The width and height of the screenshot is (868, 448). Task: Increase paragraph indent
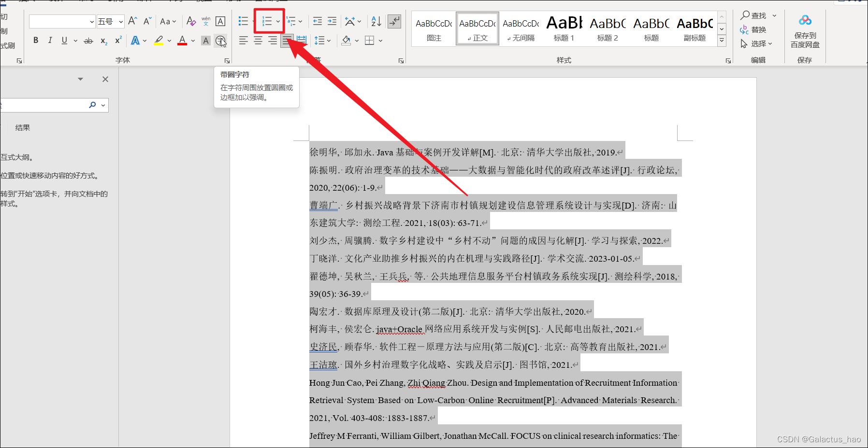point(332,21)
